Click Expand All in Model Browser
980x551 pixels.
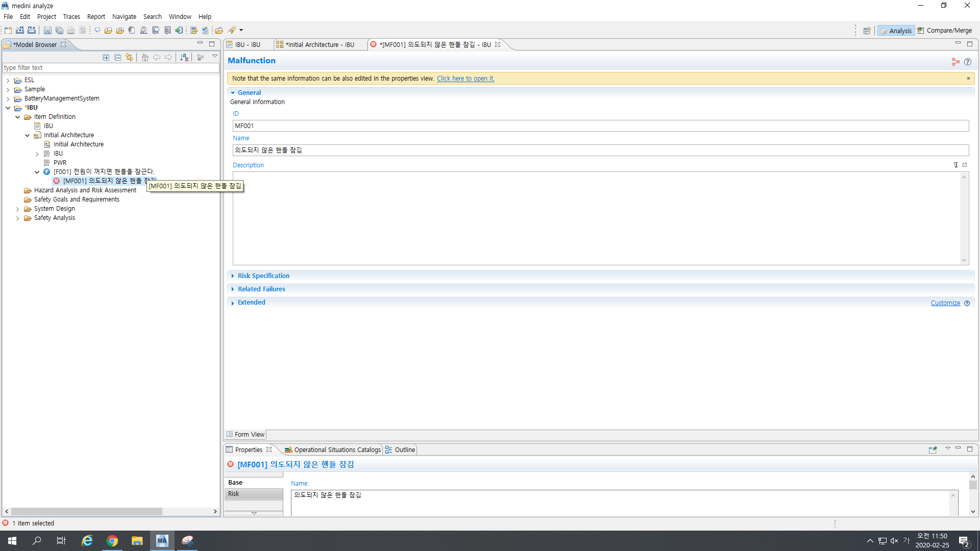click(106, 58)
